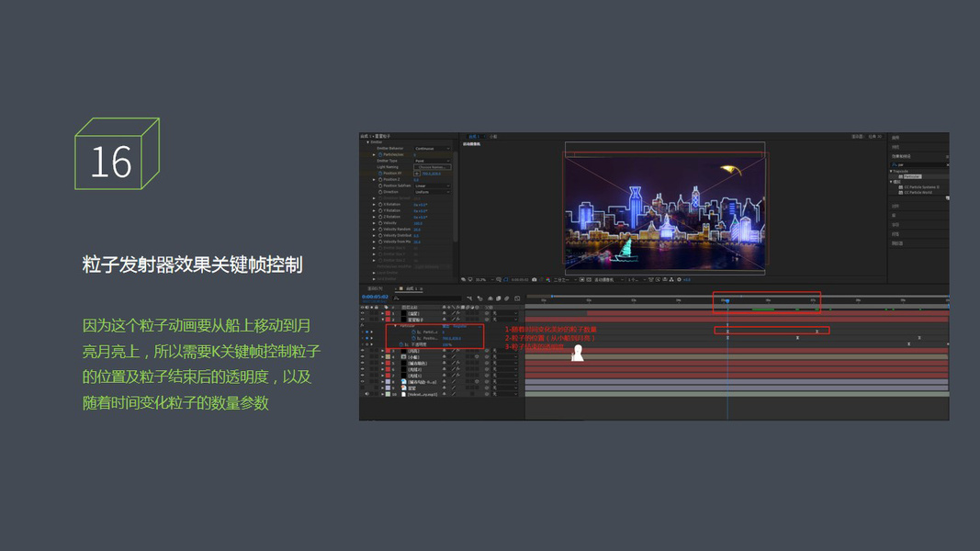Toggle visibility of layer 3
This screenshot has height=551, width=980.
point(363,351)
